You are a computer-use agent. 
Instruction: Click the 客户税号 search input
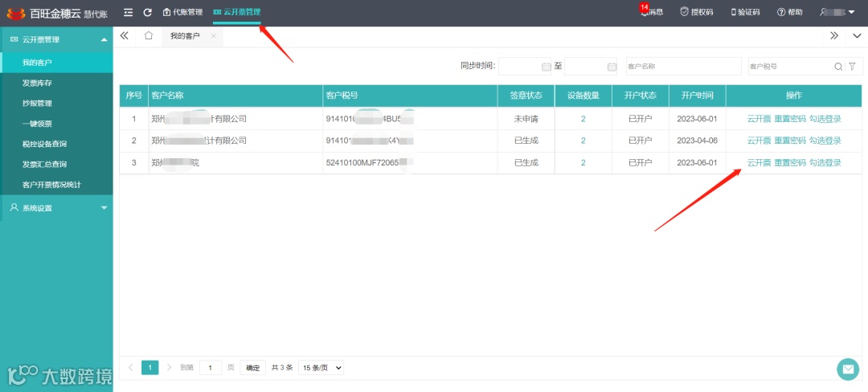click(x=789, y=67)
